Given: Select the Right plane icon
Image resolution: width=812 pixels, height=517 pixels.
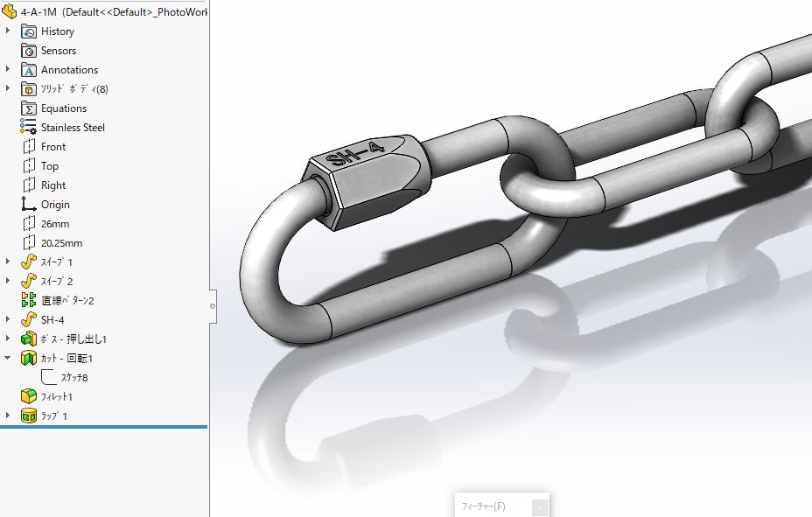Looking at the screenshot, I should coord(29,185).
